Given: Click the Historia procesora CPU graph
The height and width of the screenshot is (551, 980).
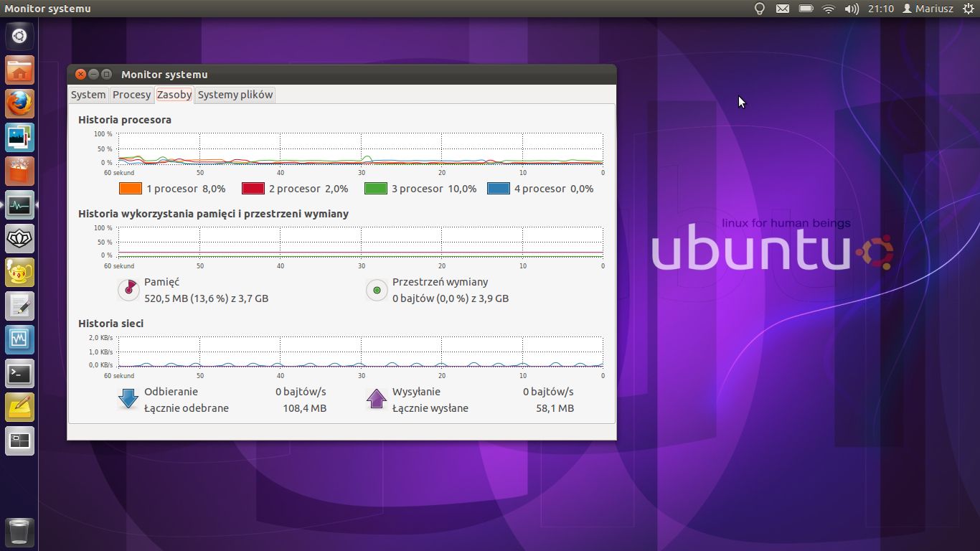Looking at the screenshot, I should pyautogui.click(x=360, y=149).
